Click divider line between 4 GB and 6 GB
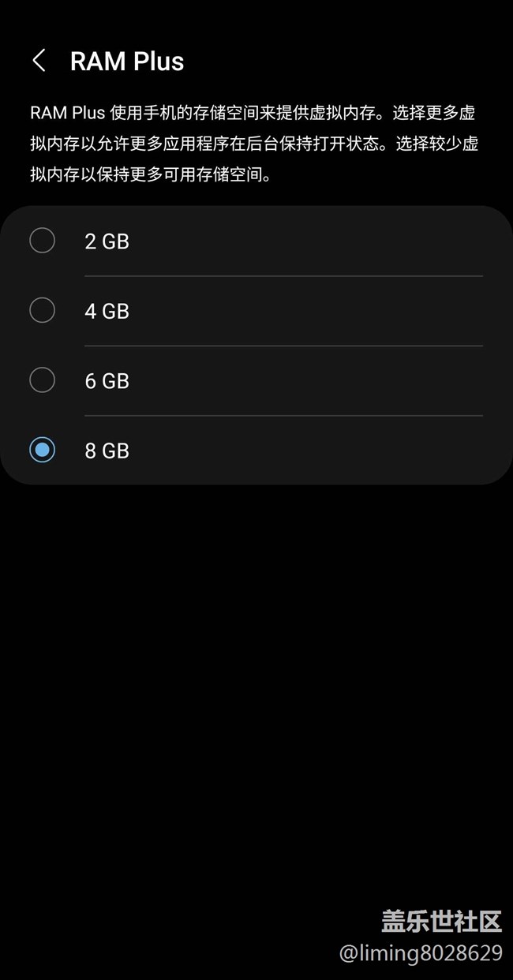Viewport: 513px width, 980px height. pyautogui.click(x=283, y=346)
